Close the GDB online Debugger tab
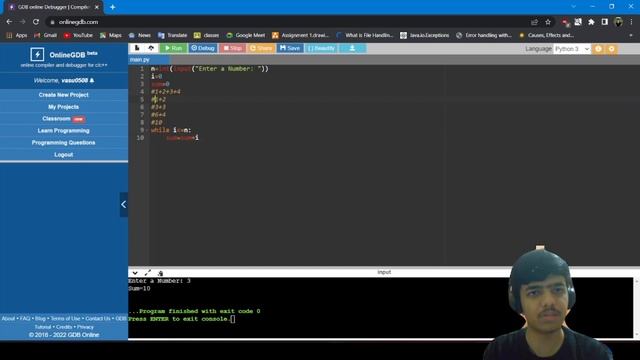This screenshot has width=640, height=360. click(97, 7)
